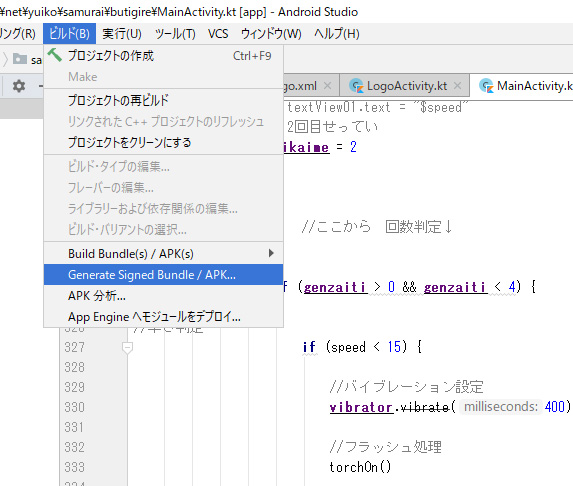
Task: Click the //ここから 回数判定 comment
Action: [x=377, y=227]
